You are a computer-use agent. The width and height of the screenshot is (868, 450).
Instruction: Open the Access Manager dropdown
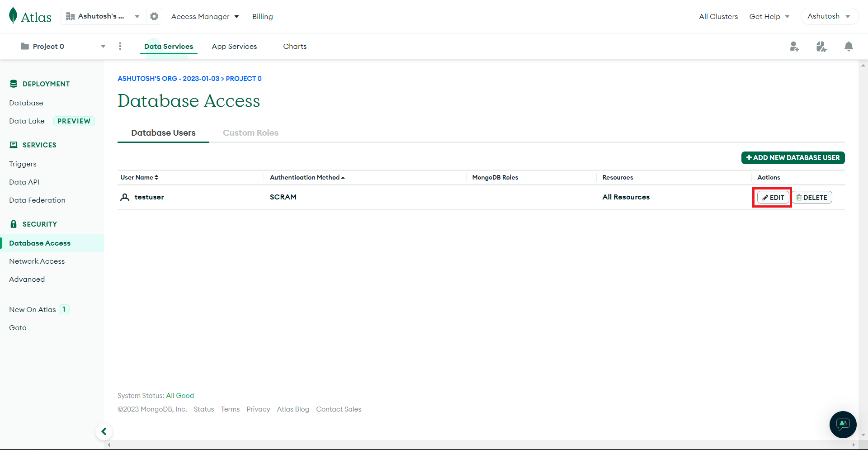[205, 16]
